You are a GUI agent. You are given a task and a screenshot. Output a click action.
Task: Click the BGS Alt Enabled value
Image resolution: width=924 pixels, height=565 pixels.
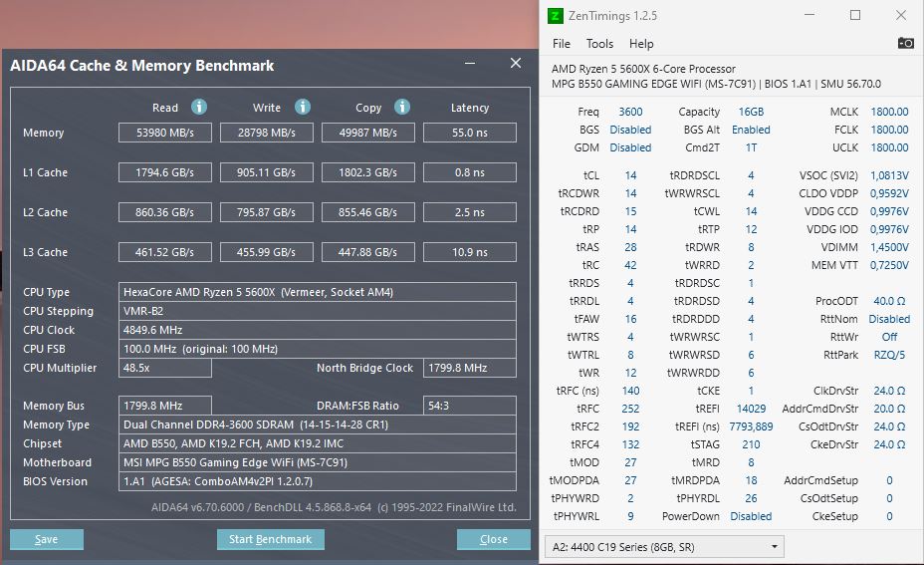click(751, 130)
